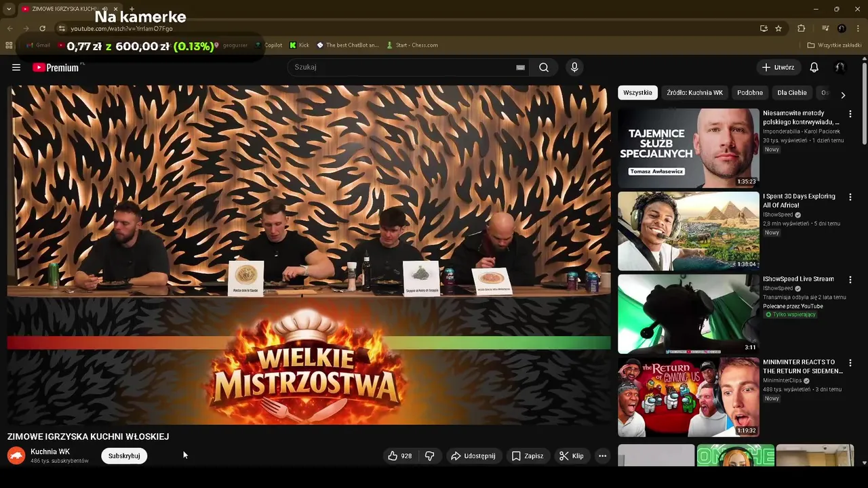Open Kuchnia WK channel avatar
Screen dimensions: 868x488
[16, 456]
